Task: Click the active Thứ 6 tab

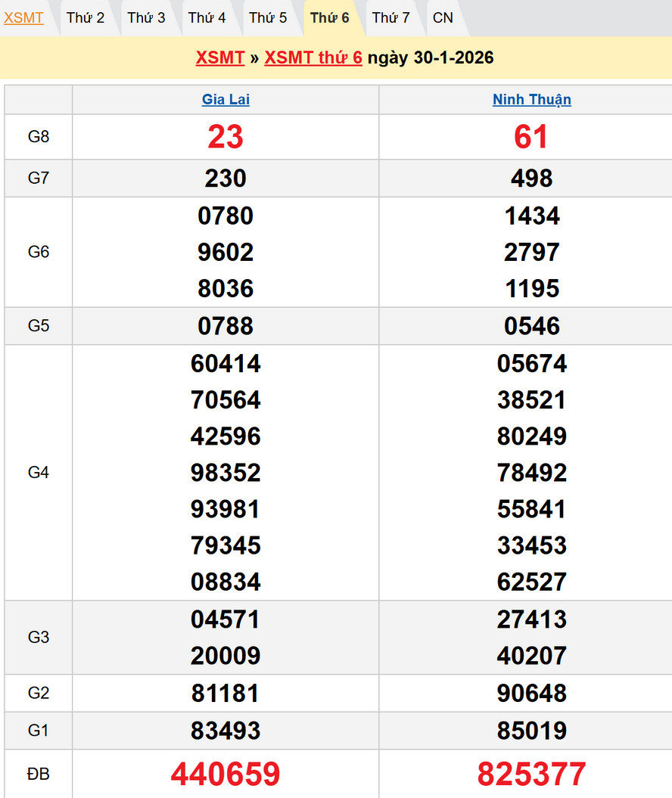Action: click(330, 17)
